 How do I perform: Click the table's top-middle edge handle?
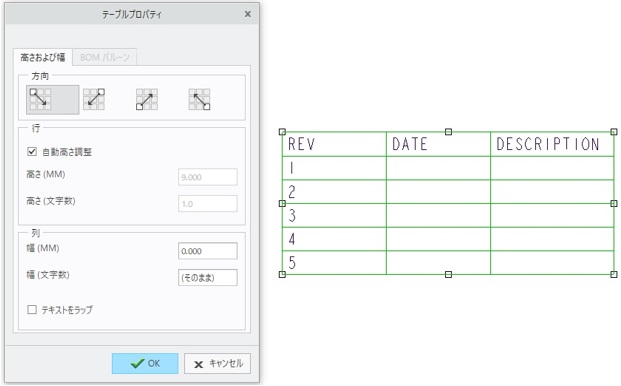448,132
